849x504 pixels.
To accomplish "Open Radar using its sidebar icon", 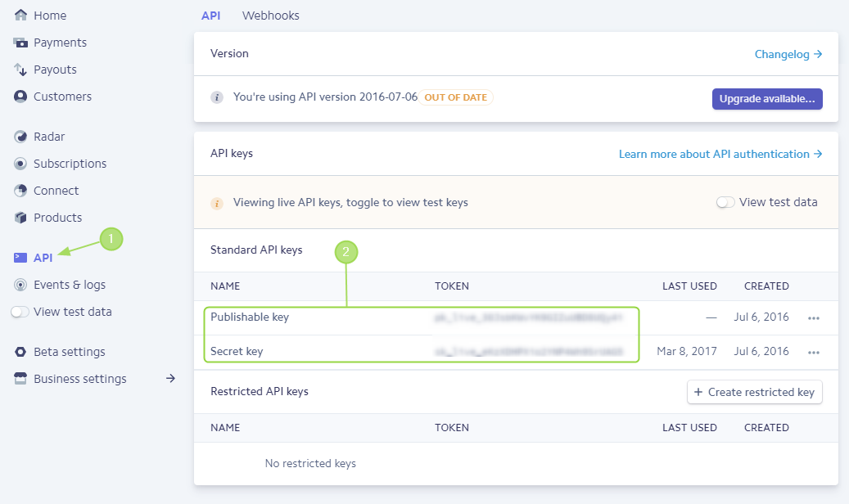I will pyautogui.click(x=21, y=137).
